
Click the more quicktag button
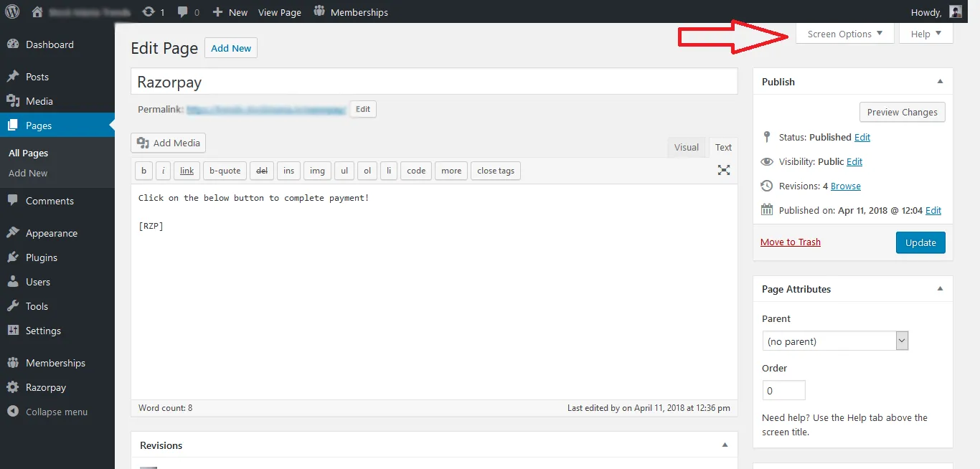pos(451,171)
